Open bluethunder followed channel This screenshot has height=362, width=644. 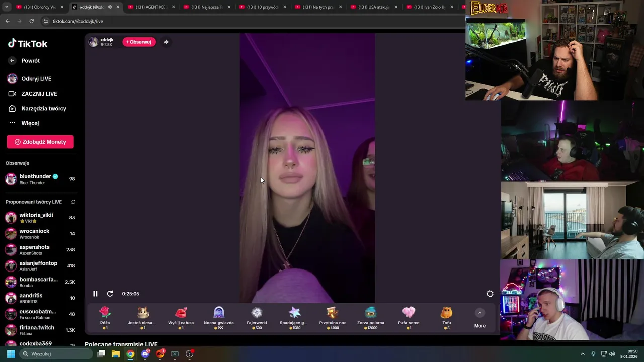tap(40, 179)
